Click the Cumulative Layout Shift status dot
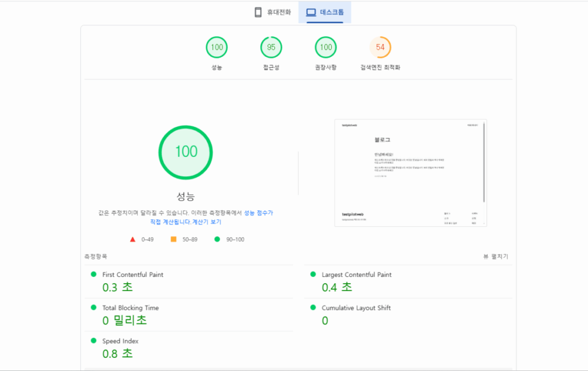Screen dimensions: 588x371 (x=313, y=308)
